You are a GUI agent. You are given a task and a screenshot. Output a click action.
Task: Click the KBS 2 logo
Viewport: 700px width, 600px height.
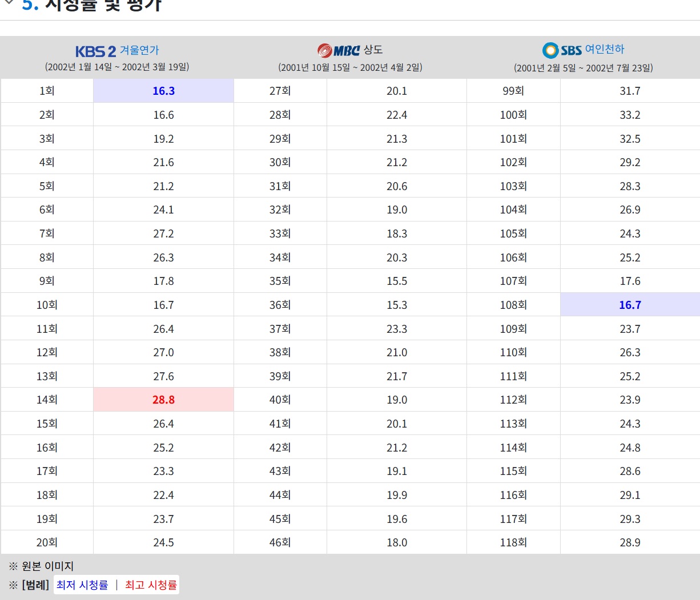coord(95,51)
